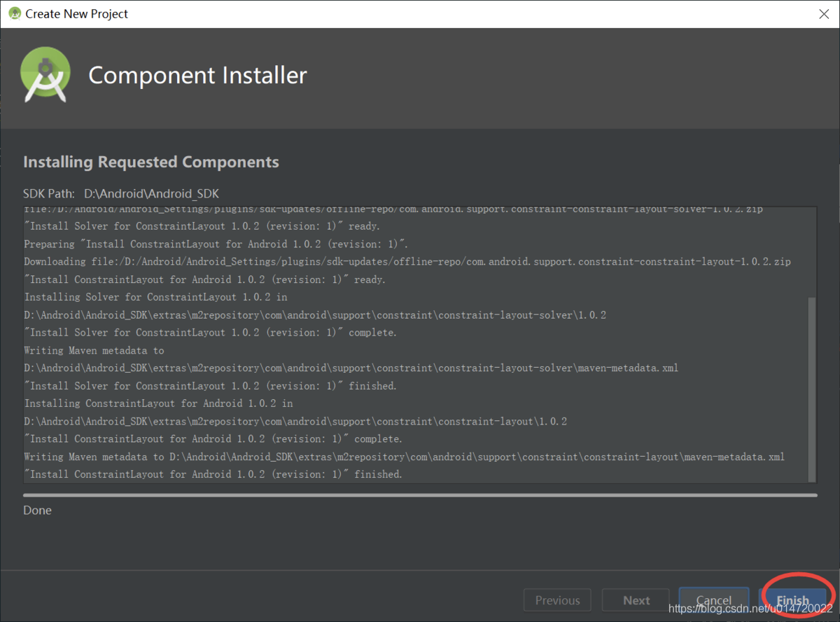Click the last log line 'Install ConstraintLayout' finished
840x622 pixels.
(213, 474)
